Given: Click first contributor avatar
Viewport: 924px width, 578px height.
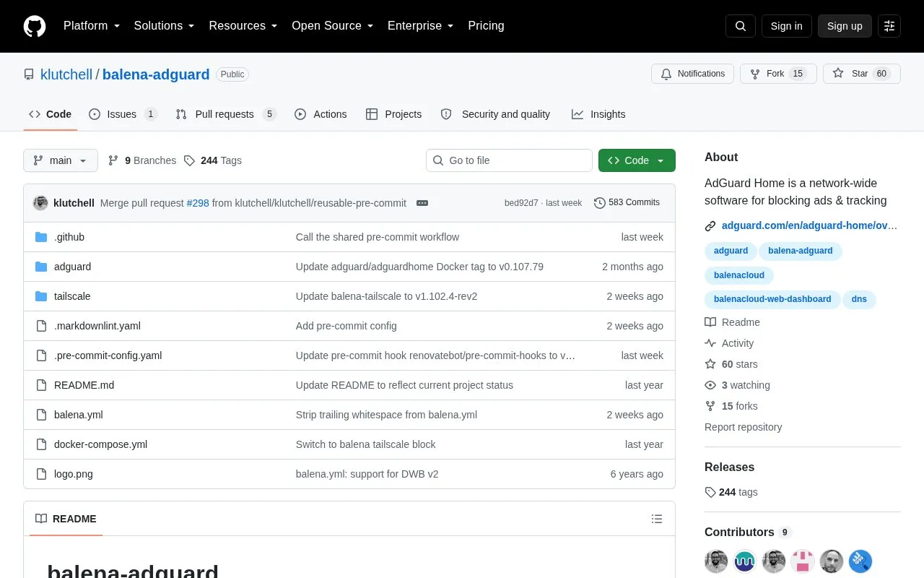Looking at the screenshot, I should pyautogui.click(x=716, y=561).
